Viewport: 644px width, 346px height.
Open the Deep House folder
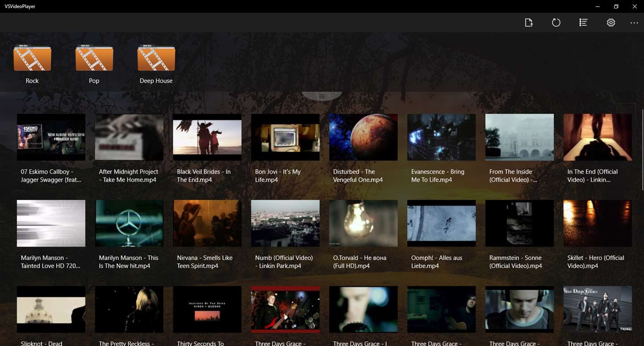tap(156, 58)
